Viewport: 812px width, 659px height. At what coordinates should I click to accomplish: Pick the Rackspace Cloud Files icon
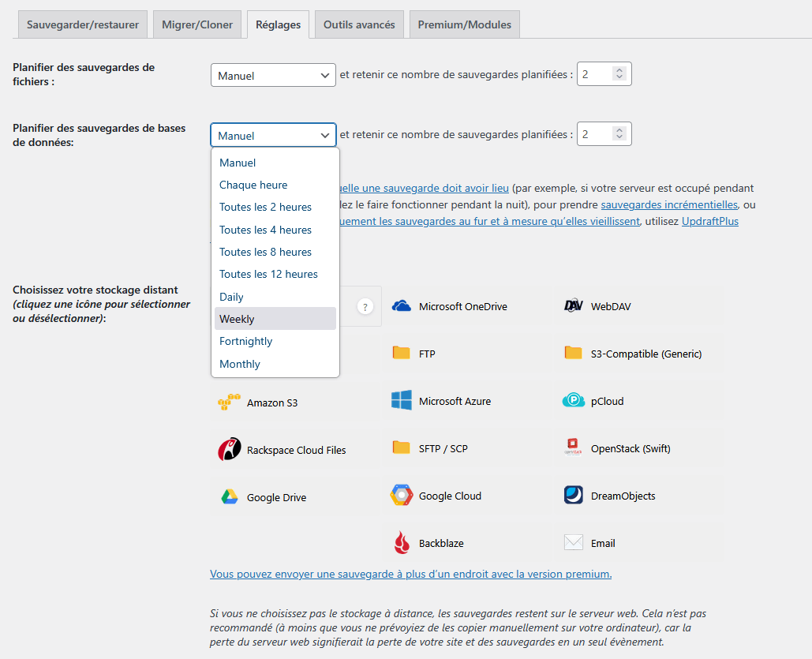click(229, 450)
